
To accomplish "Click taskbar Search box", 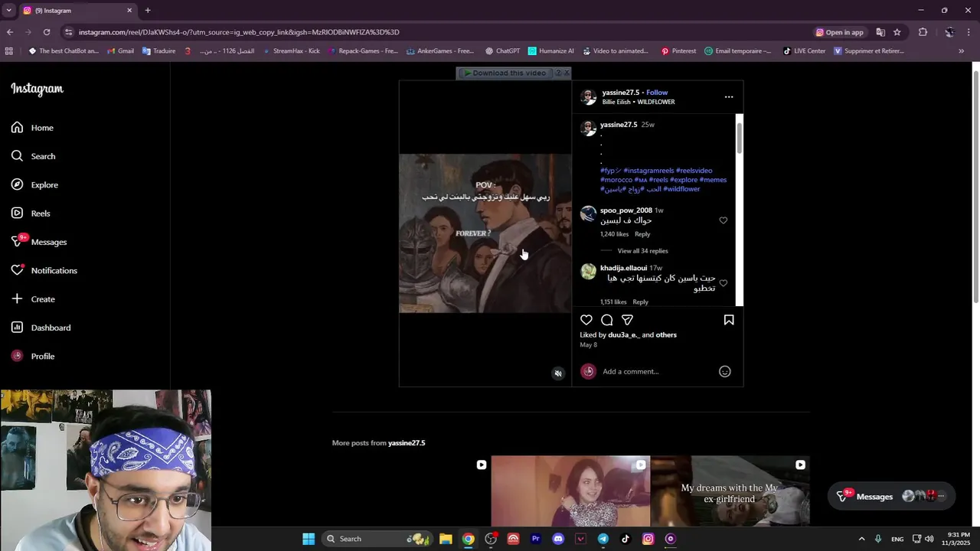I will pos(377,539).
